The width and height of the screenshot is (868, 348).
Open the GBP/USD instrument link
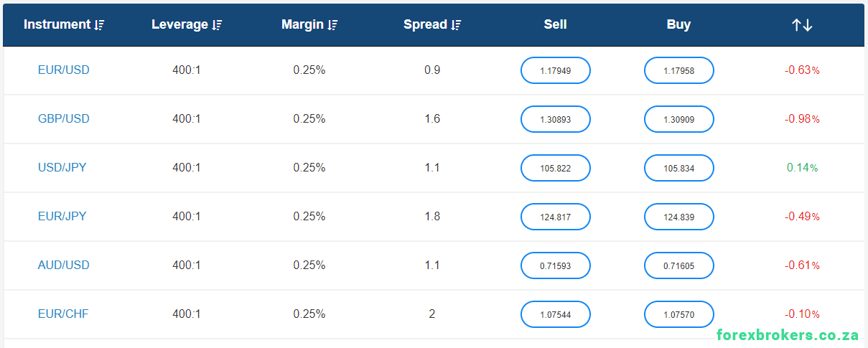click(64, 119)
